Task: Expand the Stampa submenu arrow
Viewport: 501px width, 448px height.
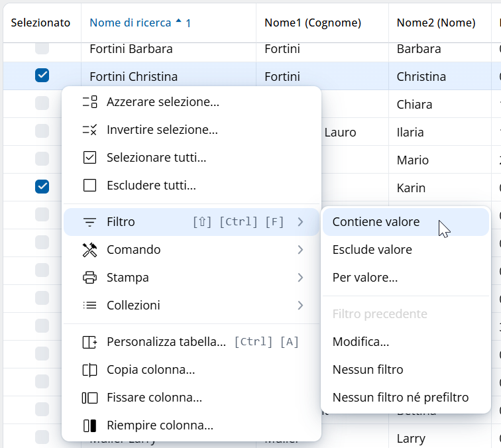Action: coord(300,278)
